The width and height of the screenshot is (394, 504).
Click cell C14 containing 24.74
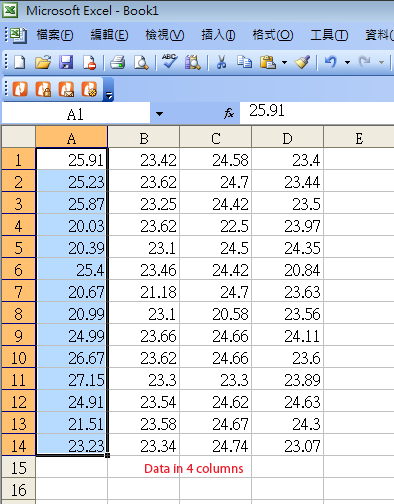click(x=216, y=445)
